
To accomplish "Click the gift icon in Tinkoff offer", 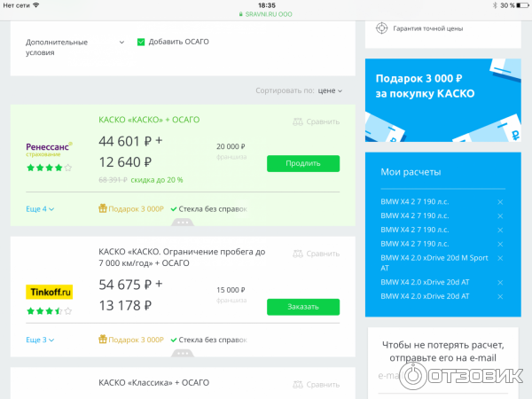I will point(102,340).
